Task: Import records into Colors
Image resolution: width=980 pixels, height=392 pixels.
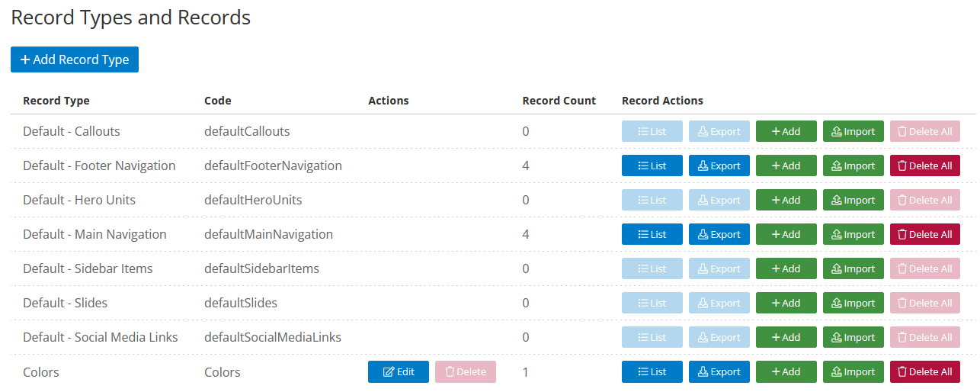Action: 853,371
